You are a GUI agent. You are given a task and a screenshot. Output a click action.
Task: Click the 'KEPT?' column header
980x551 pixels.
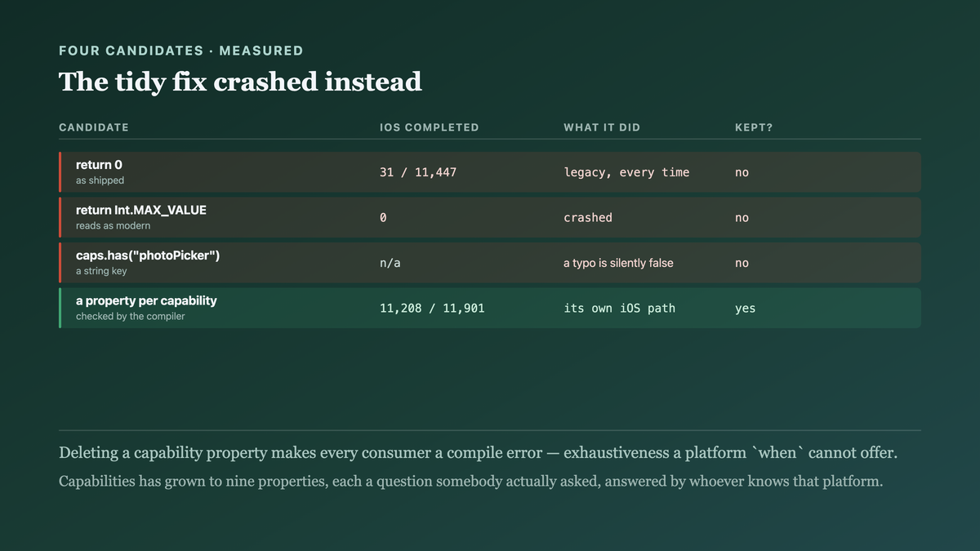(x=754, y=127)
